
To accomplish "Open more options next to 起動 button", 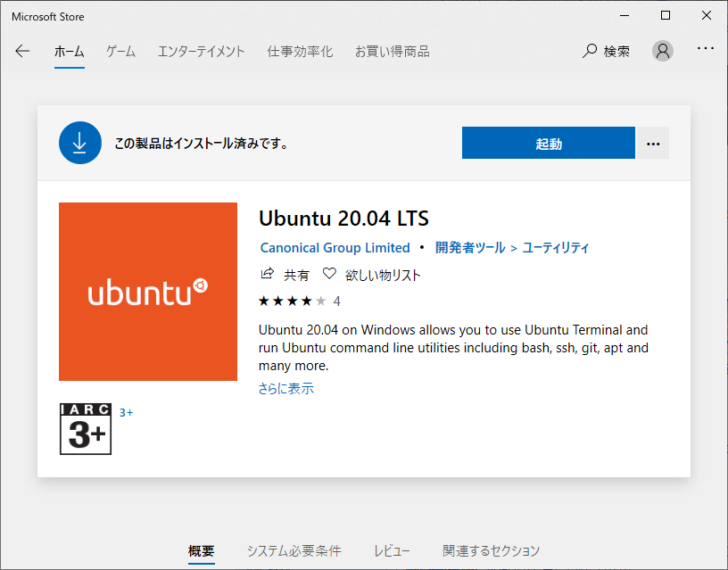I will coord(653,143).
